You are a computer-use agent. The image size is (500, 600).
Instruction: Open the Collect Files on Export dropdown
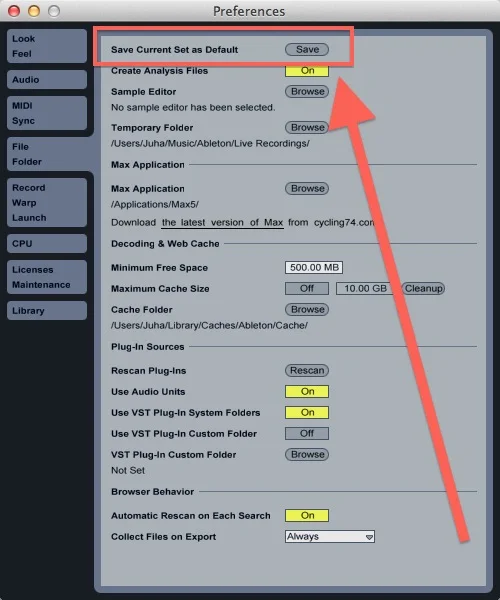330,536
